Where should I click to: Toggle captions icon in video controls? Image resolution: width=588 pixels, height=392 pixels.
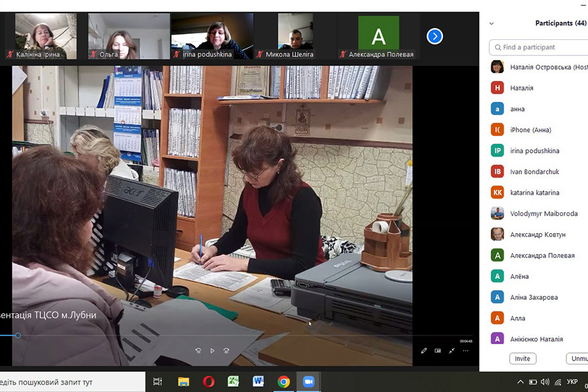pyautogui.click(x=438, y=351)
